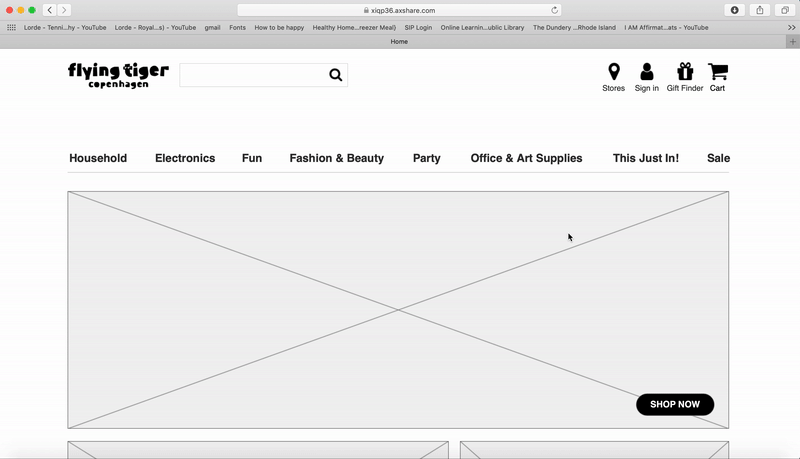This screenshot has height=459, width=800.
Task: Select the Home tab
Action: [x=399, y=42]
